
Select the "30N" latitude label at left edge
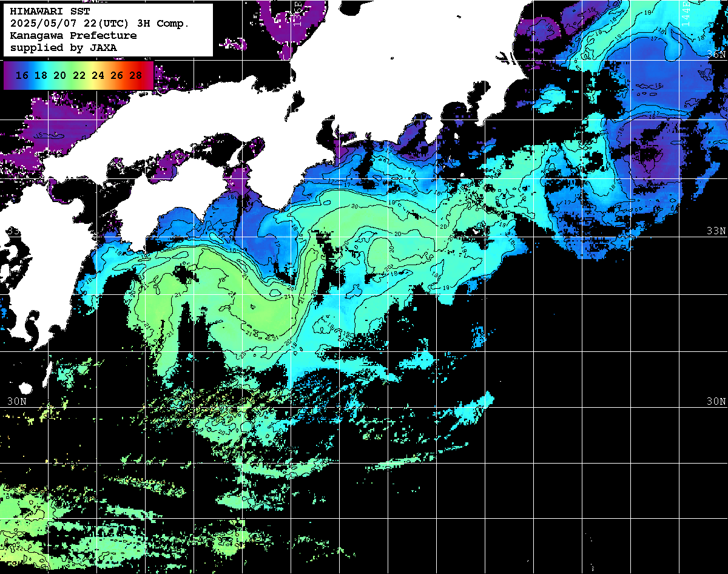point(18,402)
